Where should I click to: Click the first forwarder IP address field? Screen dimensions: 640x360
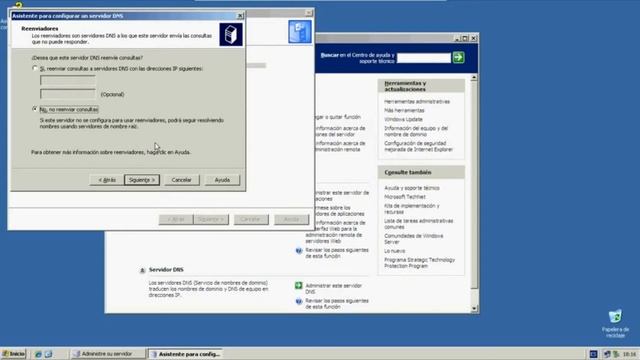(x=68, y=80)
